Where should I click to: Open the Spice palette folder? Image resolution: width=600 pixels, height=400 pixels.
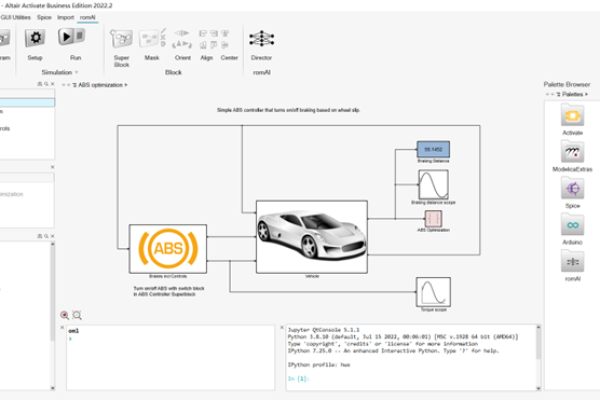572,188
